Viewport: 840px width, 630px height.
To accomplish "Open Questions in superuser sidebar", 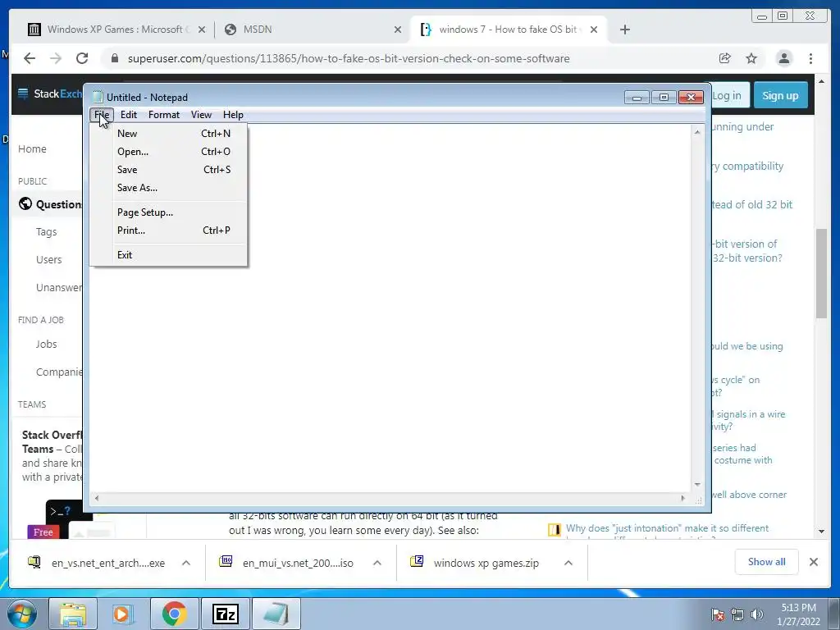I will pyautogui.click(x=58, y=204).
